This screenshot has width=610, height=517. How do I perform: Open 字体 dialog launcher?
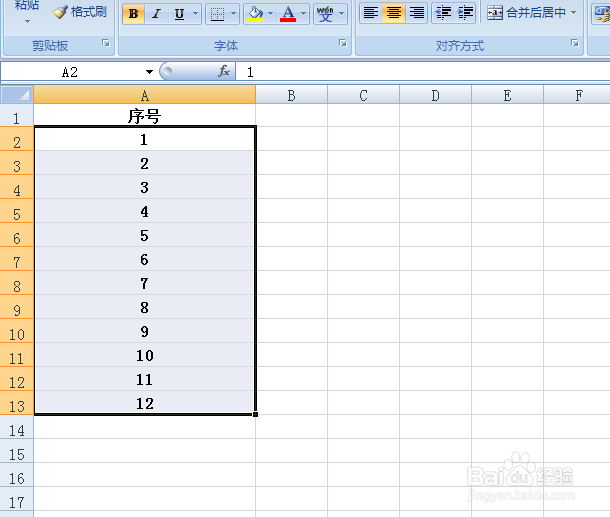coord(343,43)
